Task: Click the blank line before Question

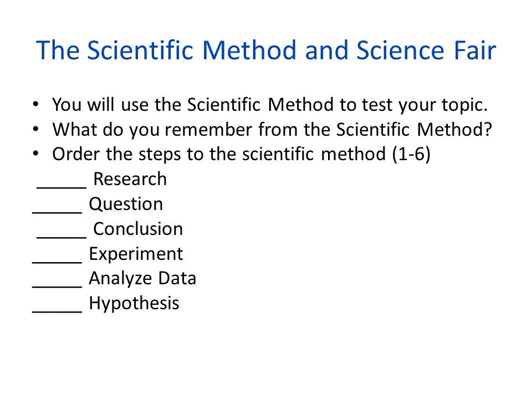Action: pos(57,212)
